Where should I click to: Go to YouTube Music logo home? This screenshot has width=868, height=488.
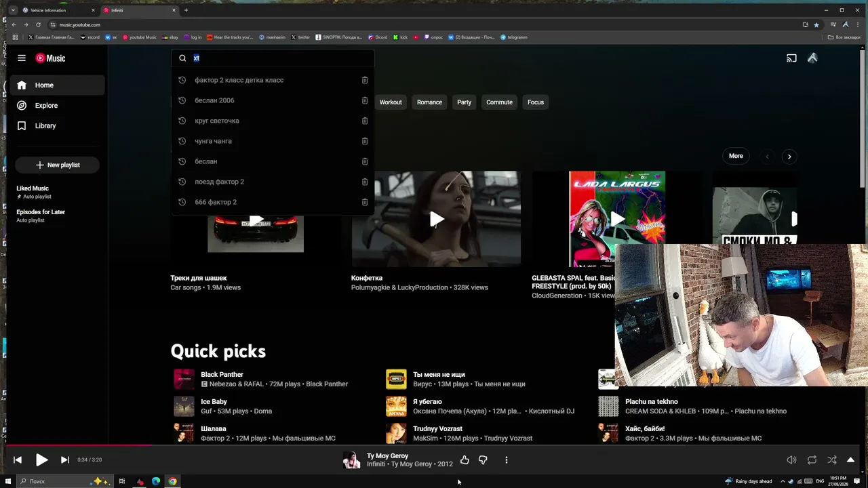point(51,58)
